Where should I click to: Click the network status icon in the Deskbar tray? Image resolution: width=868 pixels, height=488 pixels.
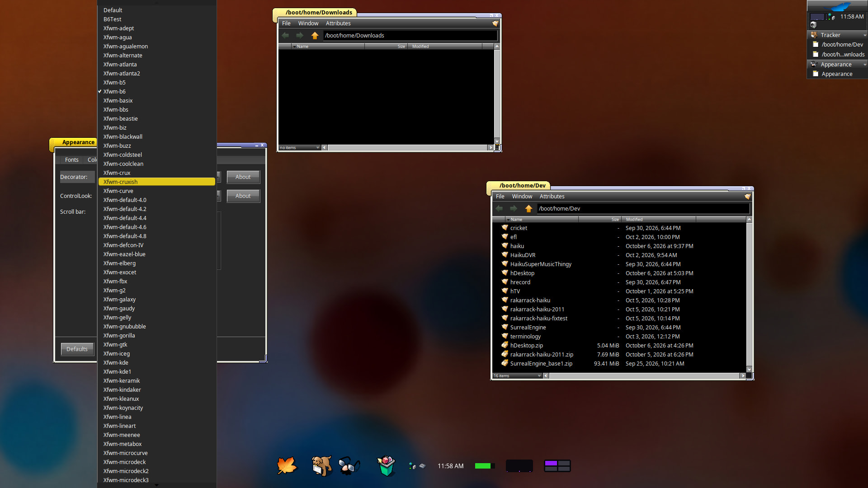coord(831,17)
